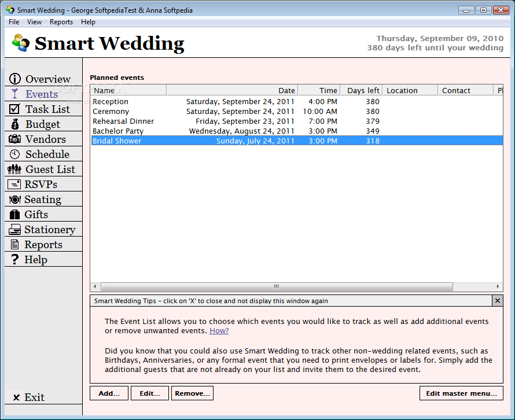Click the Schedule clock icon
The height and width of the screenshot is (420, 515).
[x=15, y=154]
